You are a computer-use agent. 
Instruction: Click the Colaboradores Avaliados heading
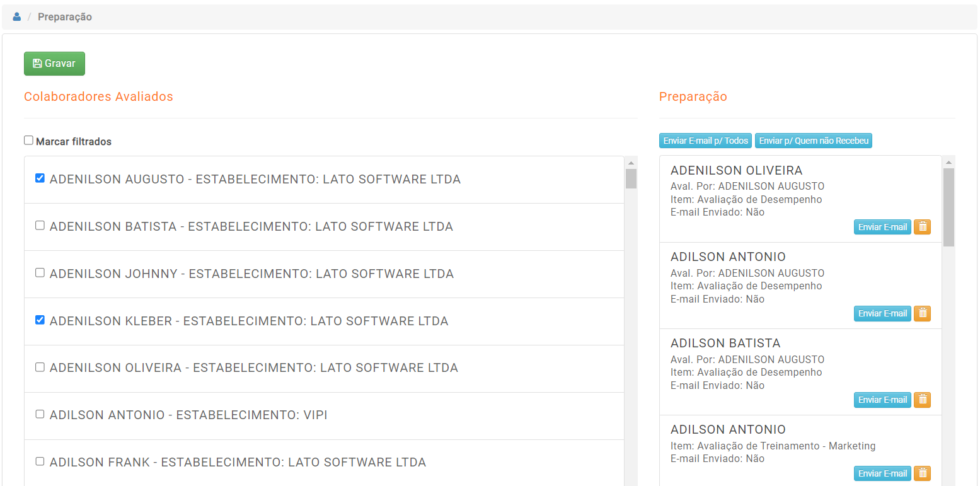coord(98,96)
